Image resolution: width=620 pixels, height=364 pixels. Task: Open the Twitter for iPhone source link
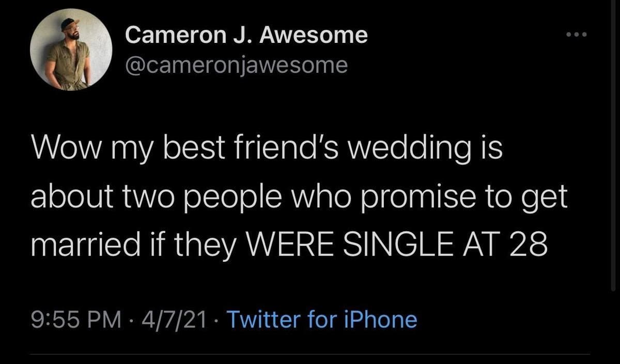323,320
